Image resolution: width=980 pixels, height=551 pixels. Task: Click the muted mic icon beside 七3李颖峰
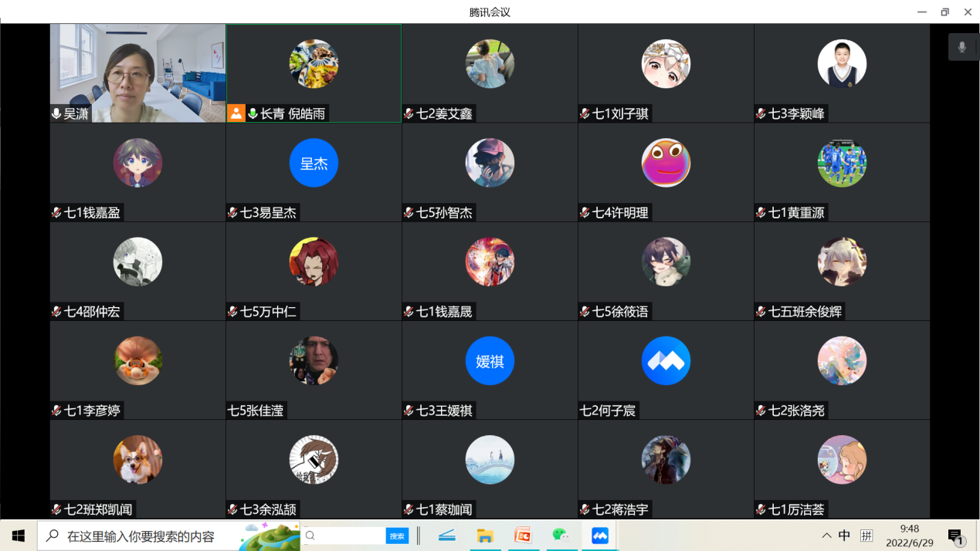(x=761, y=113)
